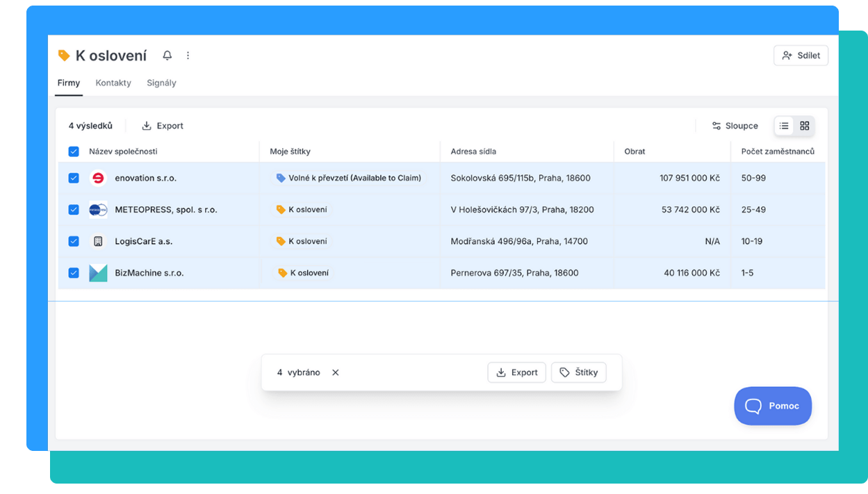Image resolution: width=868 pixels, height=494 pixels.
Task: Uncheck the BizMachine s.r.o. row checkbox
Action: [x=74, y=273]
